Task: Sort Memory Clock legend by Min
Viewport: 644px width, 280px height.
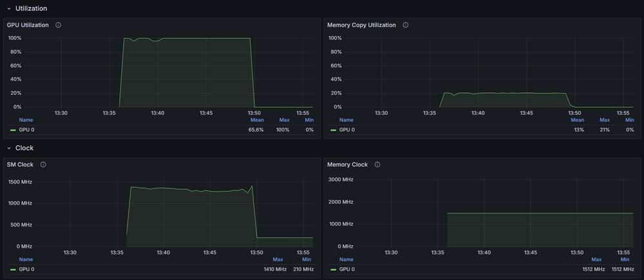Action: coord(625,259)
